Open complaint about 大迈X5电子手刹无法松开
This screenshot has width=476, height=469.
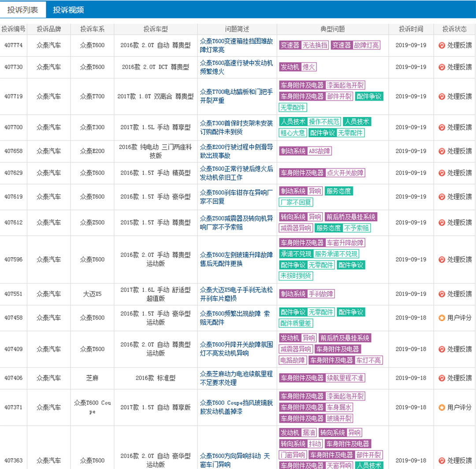[236, 294]
